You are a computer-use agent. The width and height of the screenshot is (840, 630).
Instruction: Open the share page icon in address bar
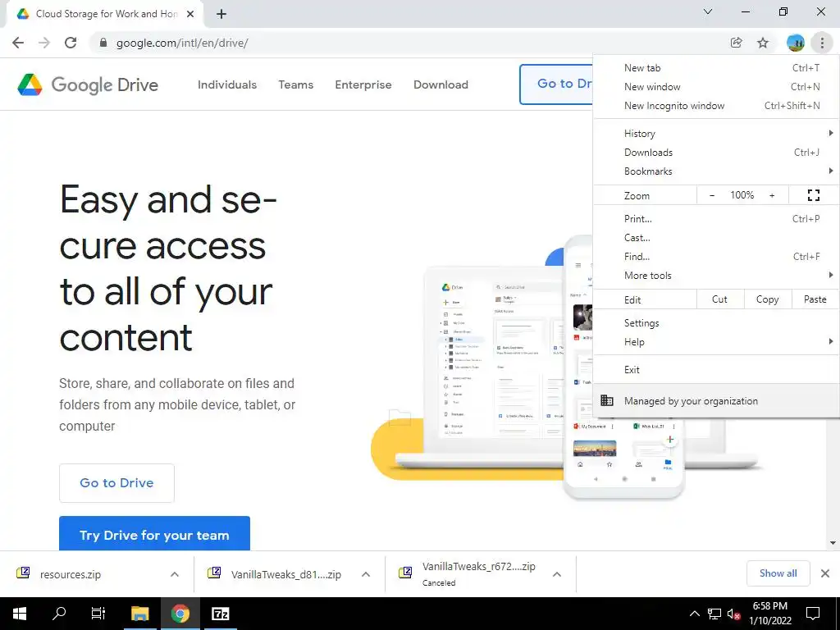pyautogui.click(x=737, y=43)
